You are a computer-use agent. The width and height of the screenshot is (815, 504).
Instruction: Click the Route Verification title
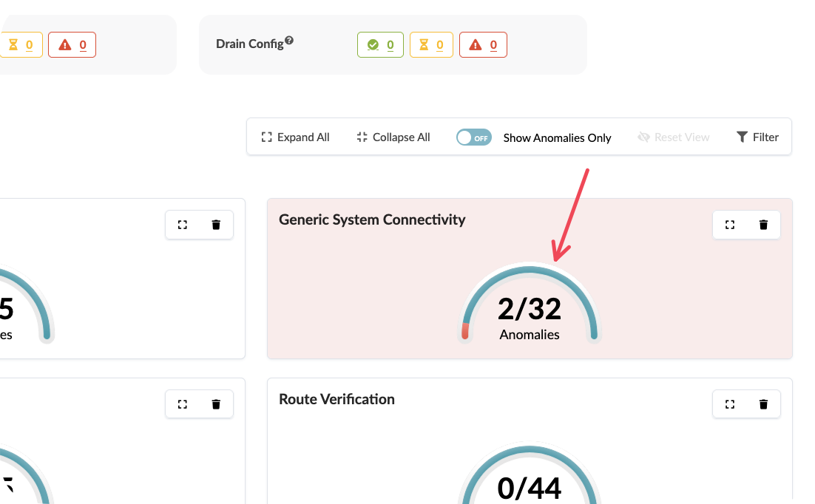337,399
